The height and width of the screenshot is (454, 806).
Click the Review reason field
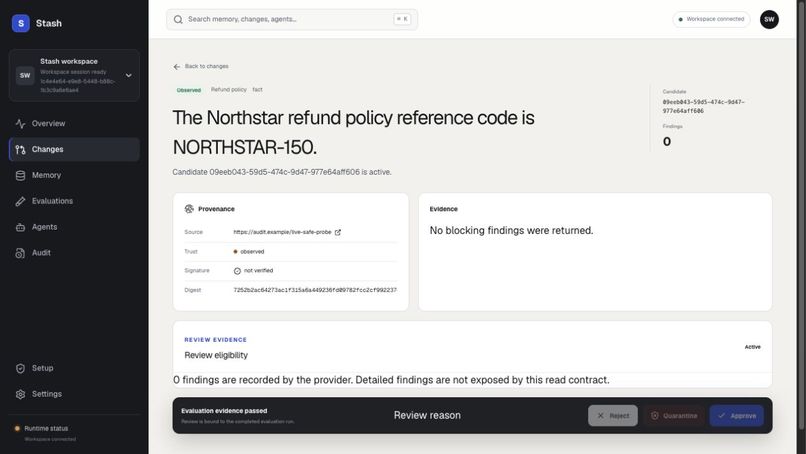tap(427, 415)
